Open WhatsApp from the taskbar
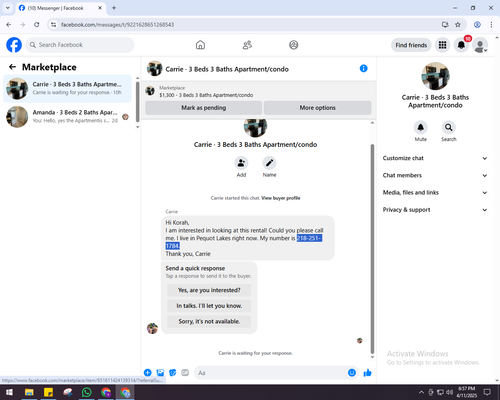Screen dimensions: 500x400 tap(87, 392)
